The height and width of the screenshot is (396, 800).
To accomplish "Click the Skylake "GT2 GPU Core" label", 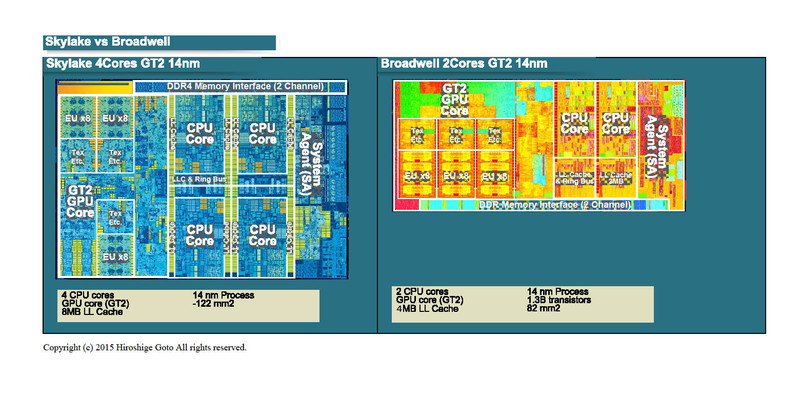I will pos(80,202).
